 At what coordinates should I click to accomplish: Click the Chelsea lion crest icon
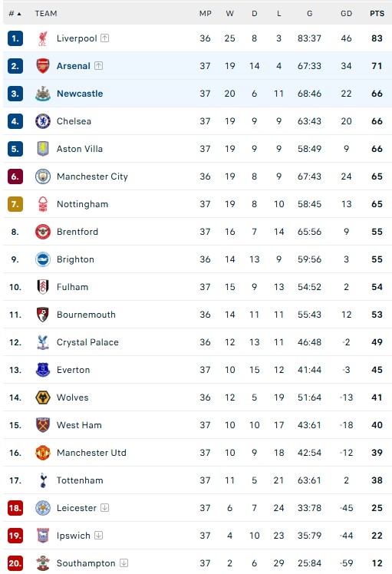(x=43, y=121)
